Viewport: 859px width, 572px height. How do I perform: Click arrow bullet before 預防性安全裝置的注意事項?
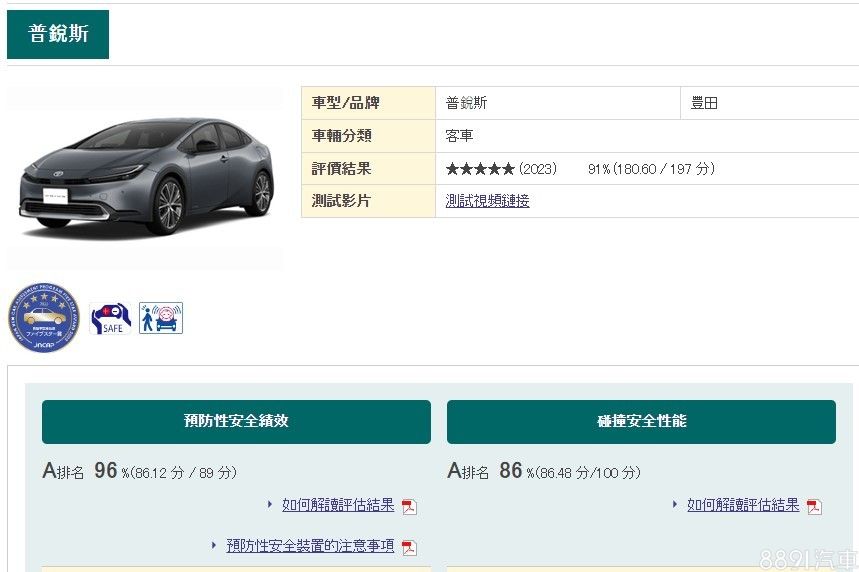[214, 546]
